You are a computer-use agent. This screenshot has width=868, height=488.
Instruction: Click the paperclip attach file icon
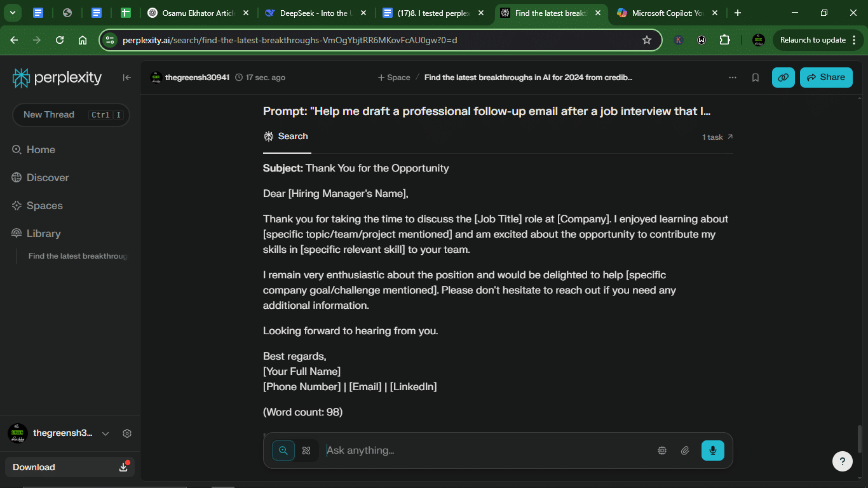click(x=685, y=451)
